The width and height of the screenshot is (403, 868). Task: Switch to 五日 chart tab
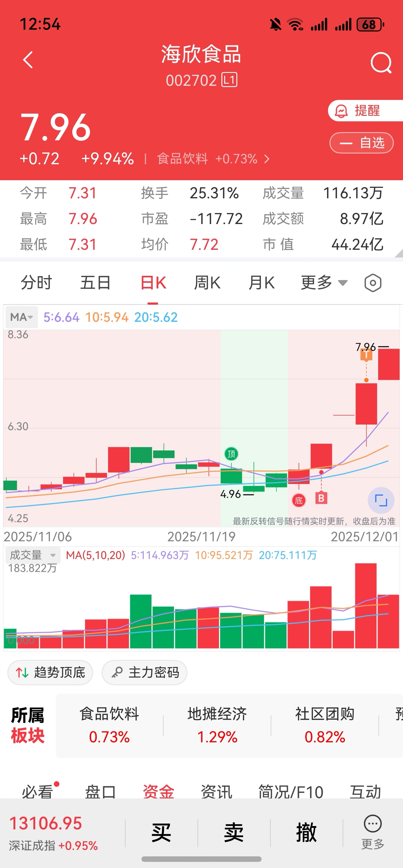point(95,282)
